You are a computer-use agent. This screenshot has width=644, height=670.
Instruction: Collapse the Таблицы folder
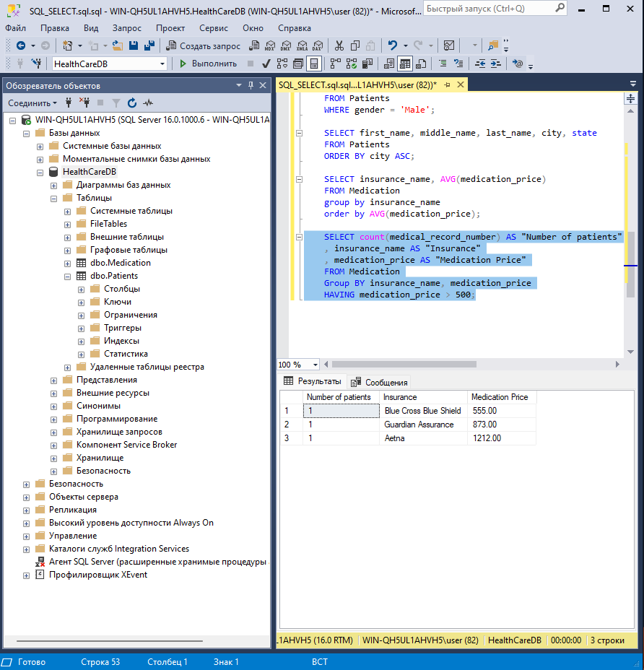click(x=54, y=199)
